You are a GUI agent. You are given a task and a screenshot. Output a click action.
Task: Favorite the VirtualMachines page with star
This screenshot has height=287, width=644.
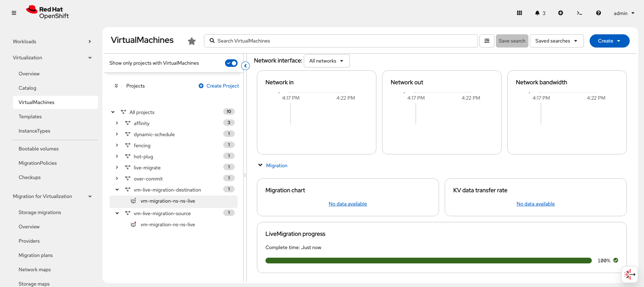(192, 41)
